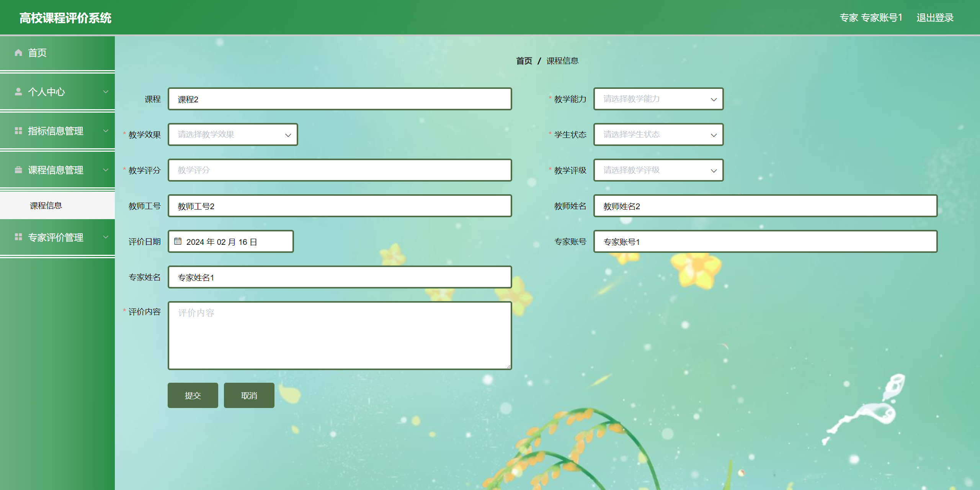Image resolution: width=980 pixels, height=490 pixels.
Task: Open the calendar icon in 评价日期 field
Action: point(178,241)
